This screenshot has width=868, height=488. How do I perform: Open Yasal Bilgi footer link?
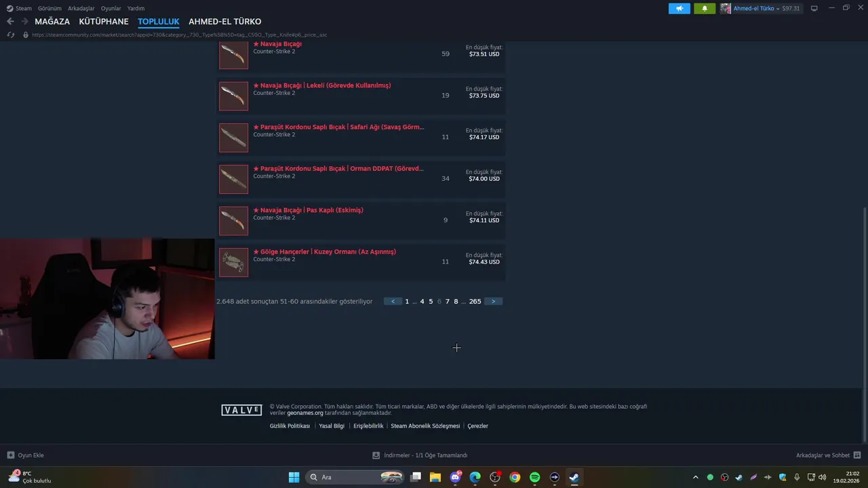[332, 426]
